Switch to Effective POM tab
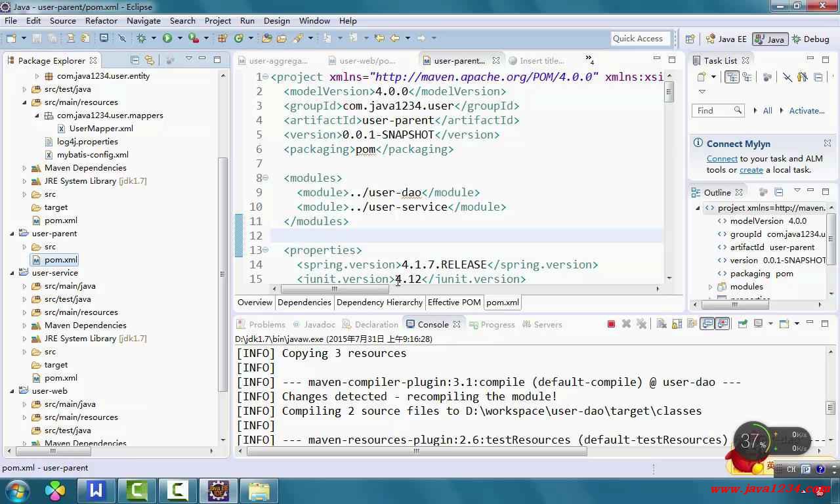The height and width of the screenshot is (504, 840). pyautogui.click(x=454, y=303)
